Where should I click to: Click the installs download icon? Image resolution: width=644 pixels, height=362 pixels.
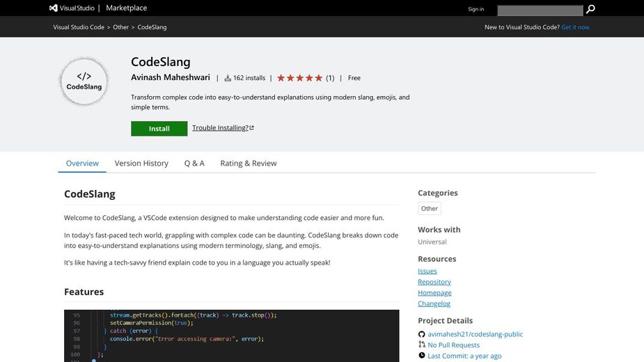[228, 78]
